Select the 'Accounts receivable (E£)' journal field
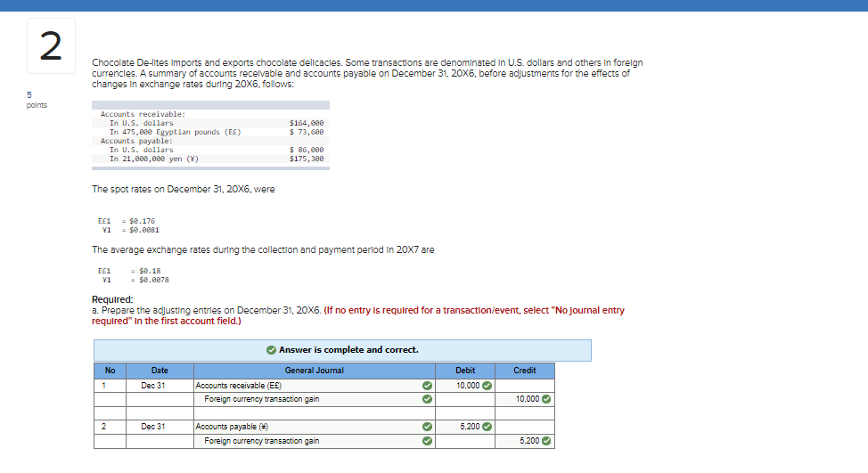The height and width of the screenshot is (473, 868). [x=315, y=386]
